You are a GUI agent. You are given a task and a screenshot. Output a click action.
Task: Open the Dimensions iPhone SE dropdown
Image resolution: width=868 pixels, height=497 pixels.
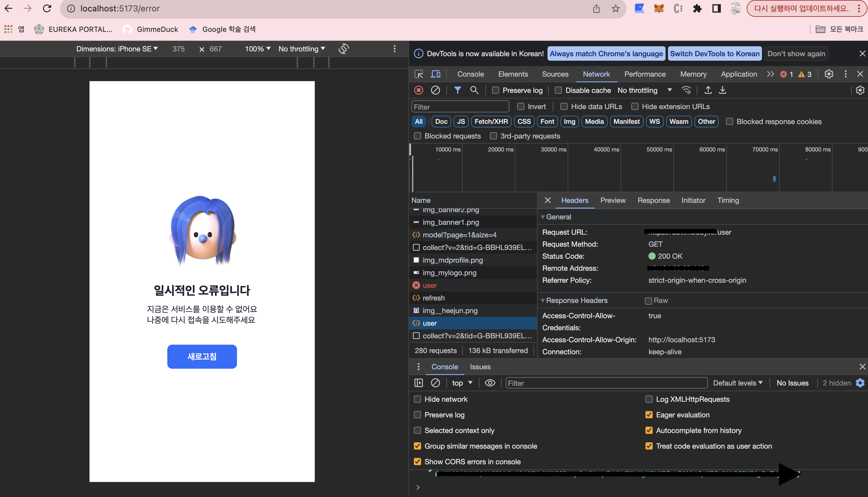point(117,49)
